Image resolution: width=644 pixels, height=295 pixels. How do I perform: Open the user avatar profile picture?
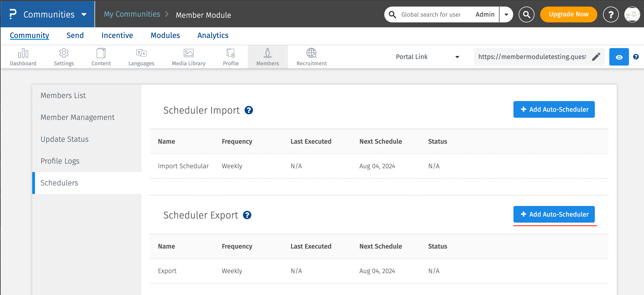click(x=632, y=14)
